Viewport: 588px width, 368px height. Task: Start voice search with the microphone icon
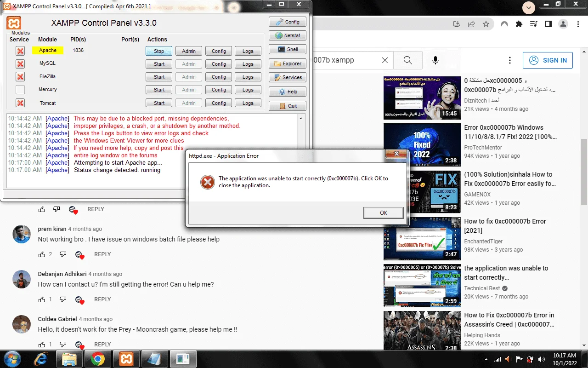click(435, 60)
